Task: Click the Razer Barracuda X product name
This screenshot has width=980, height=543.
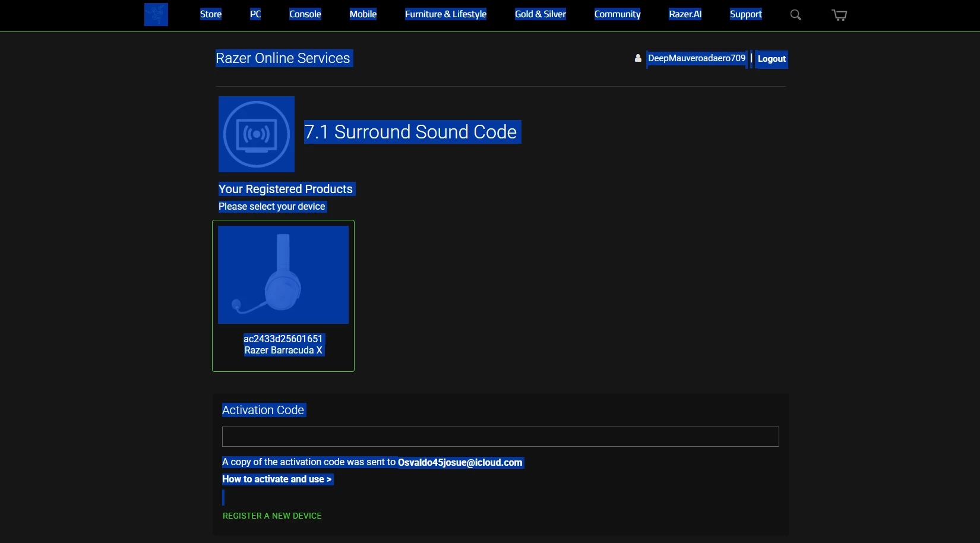Action: pyautogui.click(x=283, y=351)
